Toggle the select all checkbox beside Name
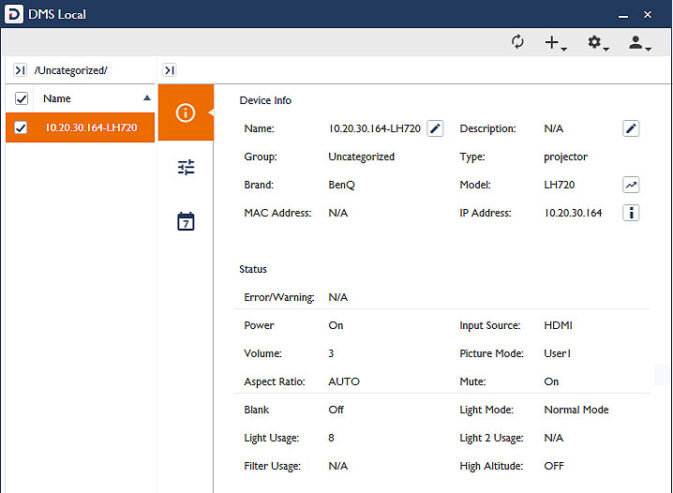The image size is (673, 493). click(x=21, y=99)
